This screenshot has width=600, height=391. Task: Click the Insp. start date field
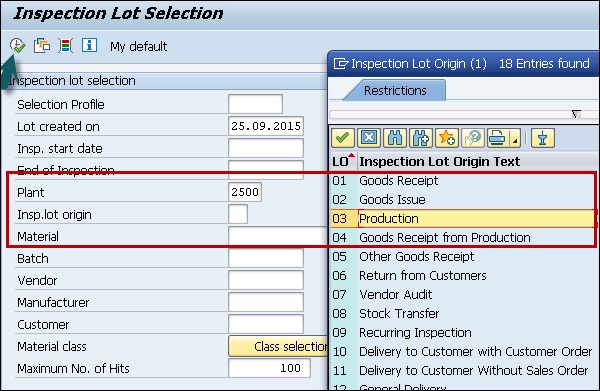266,148
